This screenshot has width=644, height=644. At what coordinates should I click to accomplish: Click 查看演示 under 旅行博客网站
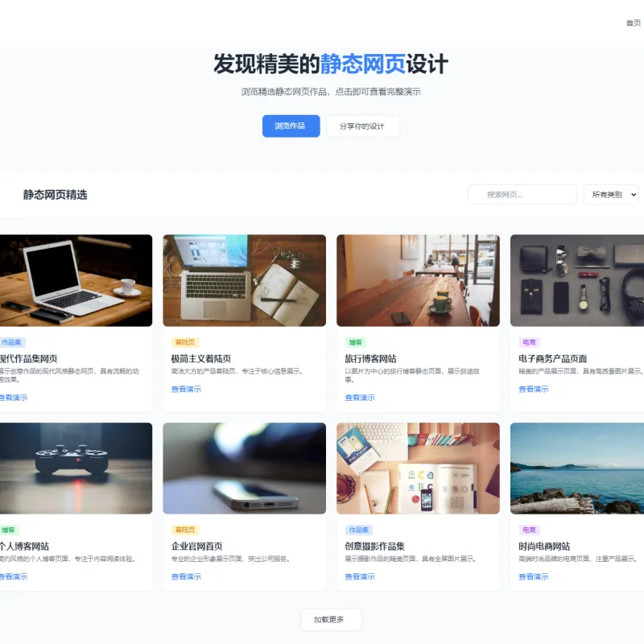pyautogui.click(x=360, y=398)
